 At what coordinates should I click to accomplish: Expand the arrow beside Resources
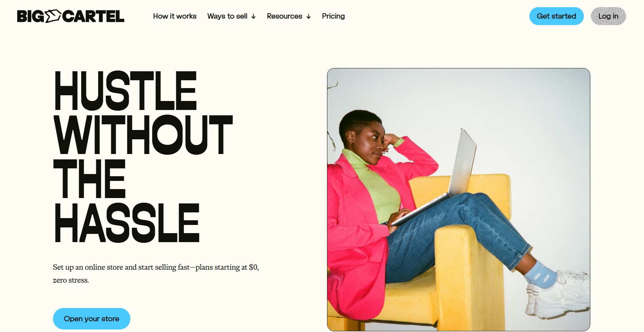click(308, 16)
